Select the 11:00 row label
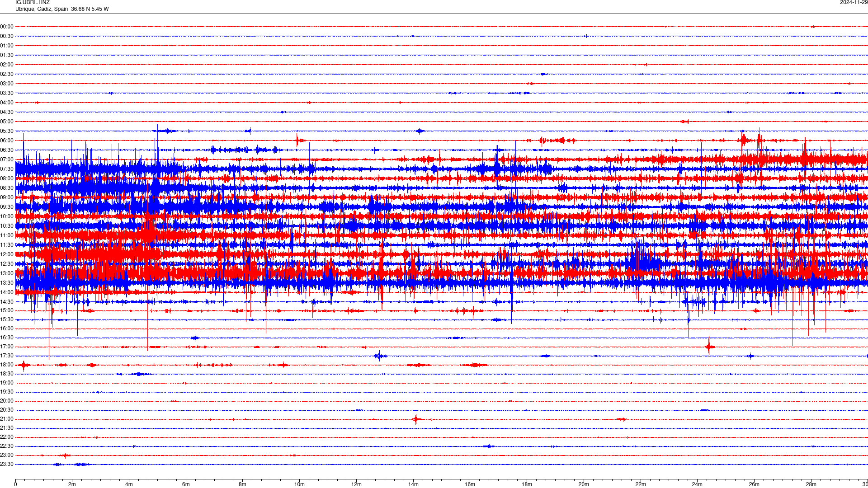The width and height of the screenshot is (868, 488). point(7,235)
